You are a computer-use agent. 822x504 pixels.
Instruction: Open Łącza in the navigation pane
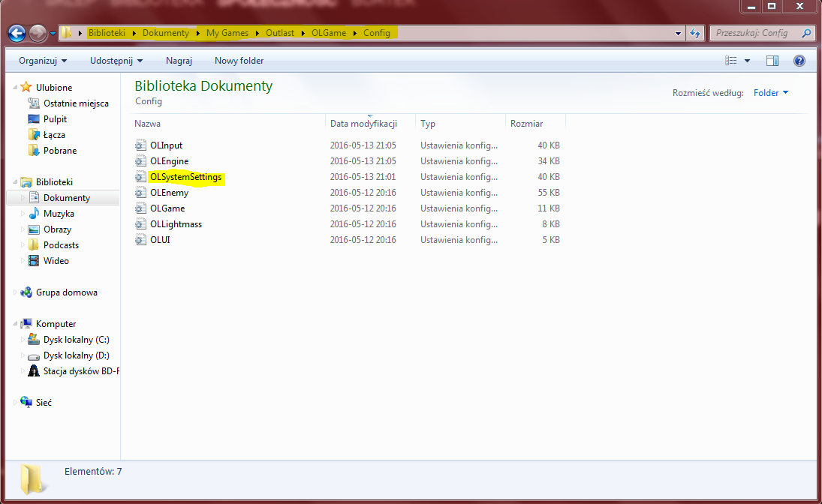tap(54, 135)
